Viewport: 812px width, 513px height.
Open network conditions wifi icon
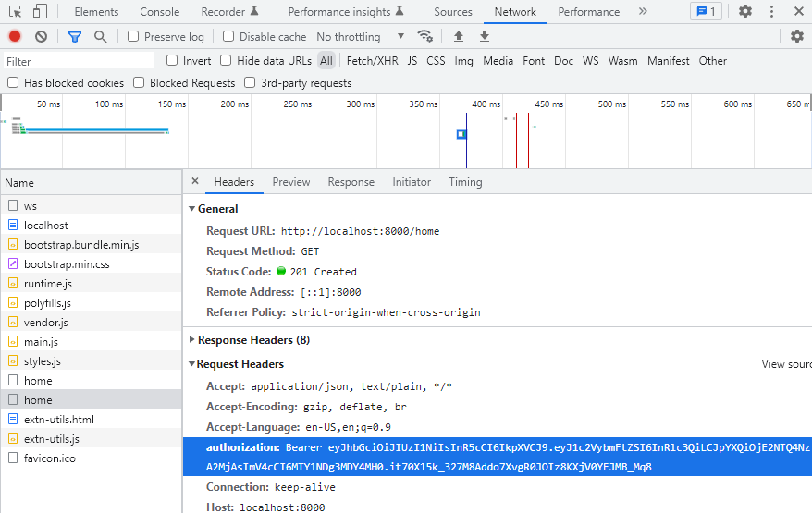click(425, 36)
